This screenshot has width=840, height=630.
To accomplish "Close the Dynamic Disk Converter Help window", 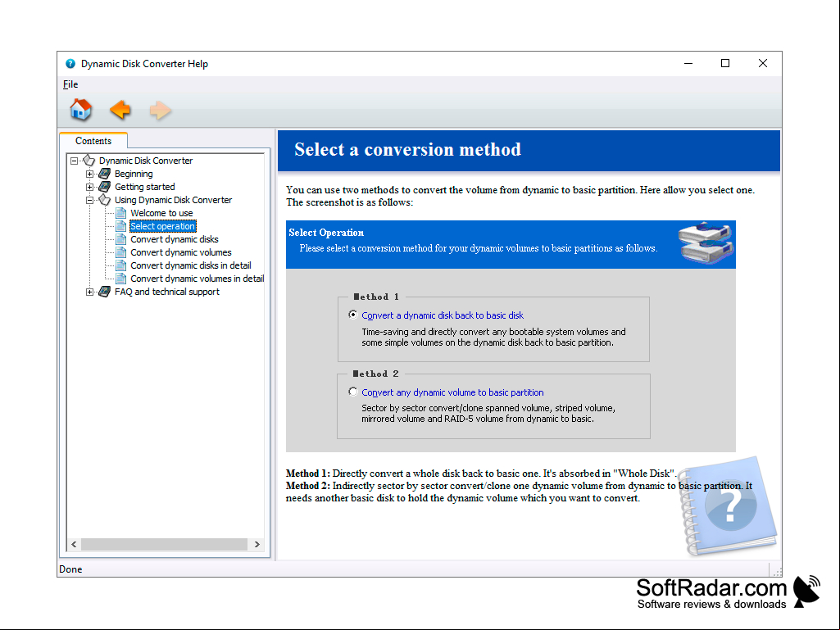I will pos(762,63).
